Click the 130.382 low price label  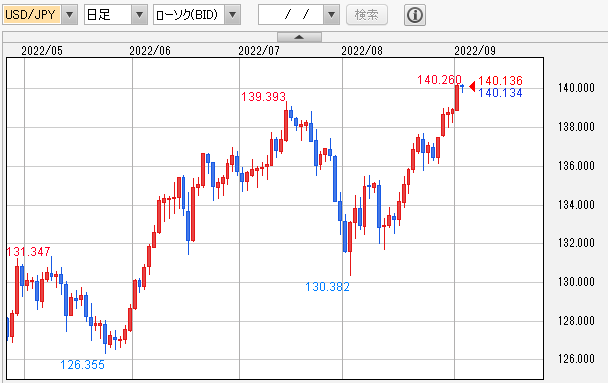tap(327, 287)
